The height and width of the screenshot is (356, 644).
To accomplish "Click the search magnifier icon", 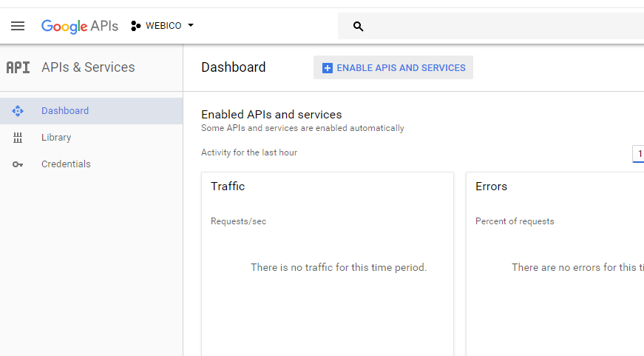I will coord(358,27).
